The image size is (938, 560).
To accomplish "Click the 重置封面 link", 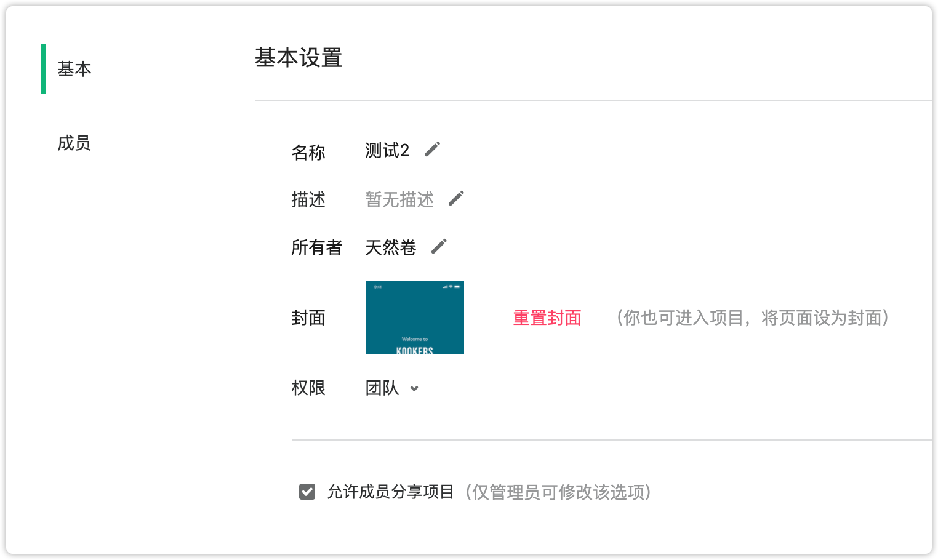I will click(547, 318).
